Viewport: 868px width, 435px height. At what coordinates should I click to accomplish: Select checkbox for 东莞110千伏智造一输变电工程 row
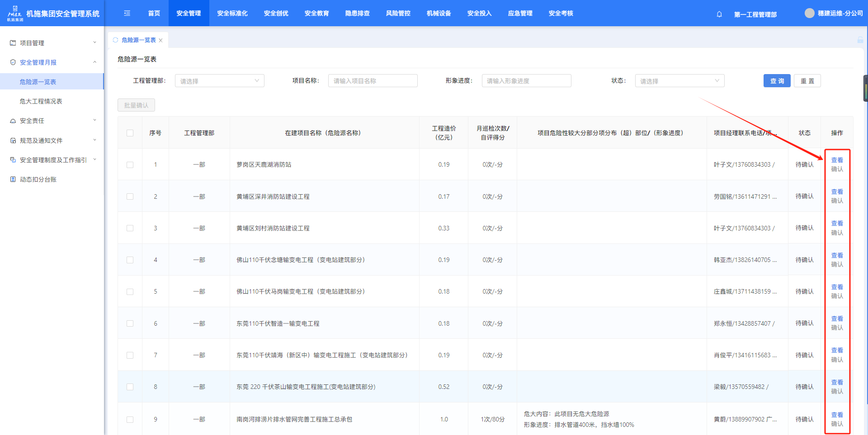click(130, 323)
